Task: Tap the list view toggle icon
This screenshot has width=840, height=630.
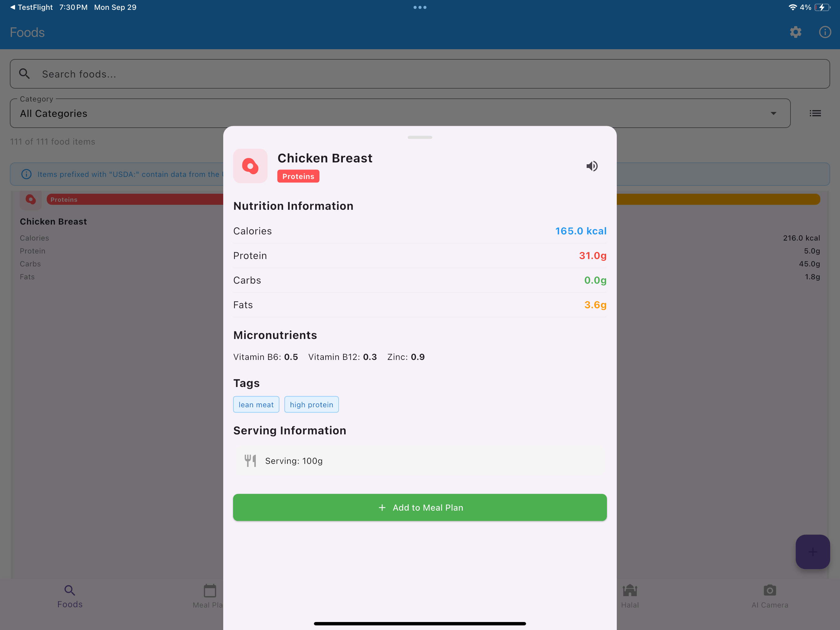Action: point(815,113)
